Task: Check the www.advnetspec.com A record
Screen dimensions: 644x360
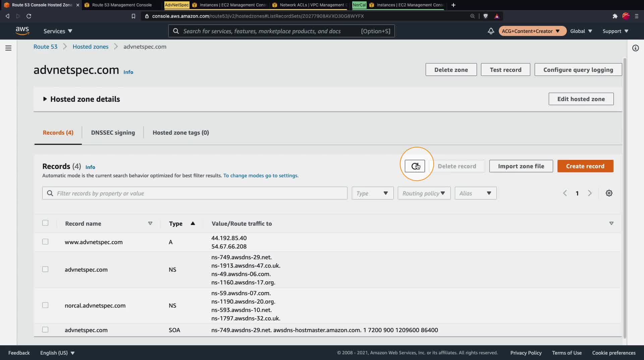Action: [x=45, y=242]
